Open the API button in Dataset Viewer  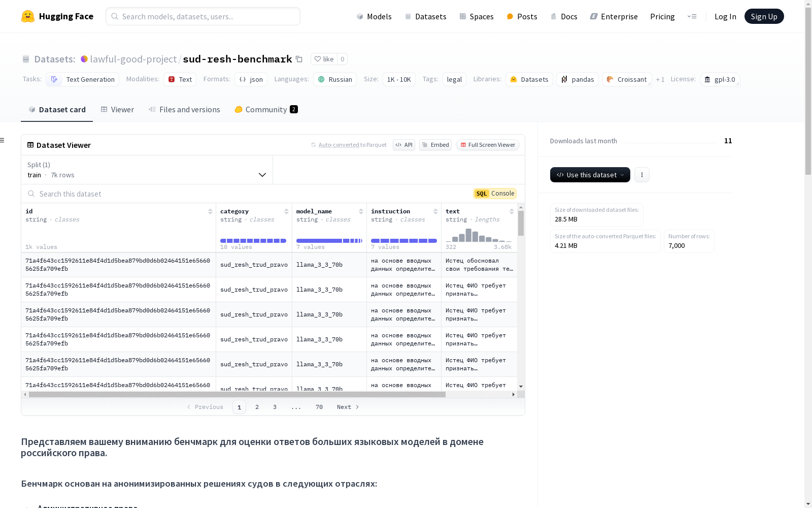[404, 145]
